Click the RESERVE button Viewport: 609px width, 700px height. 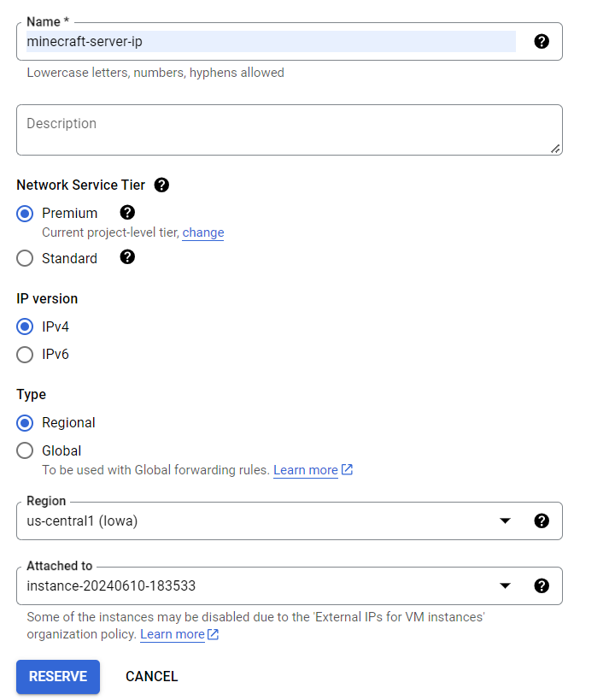tap(58, 676)
